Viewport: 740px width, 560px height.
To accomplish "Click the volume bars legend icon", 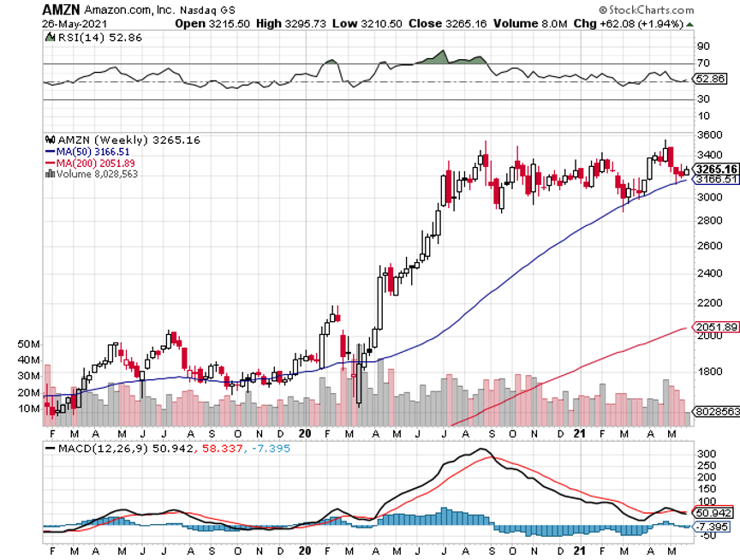I will (x=50, y=174).
